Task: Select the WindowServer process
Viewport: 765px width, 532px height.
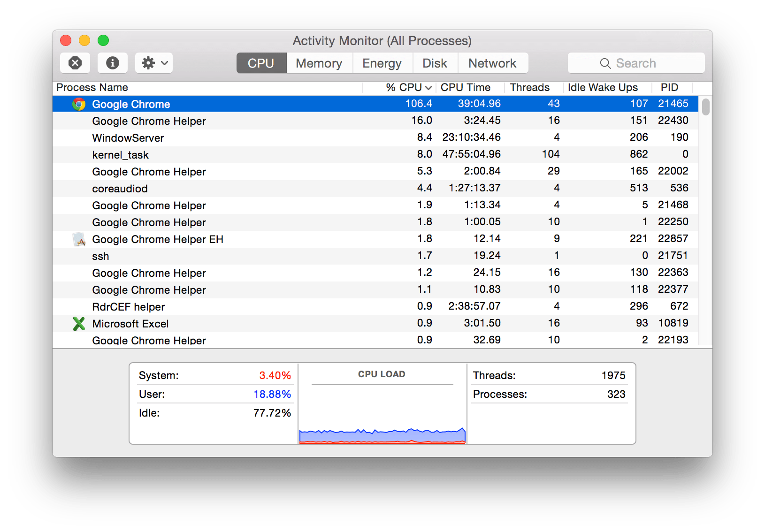Action: [128, 138]
